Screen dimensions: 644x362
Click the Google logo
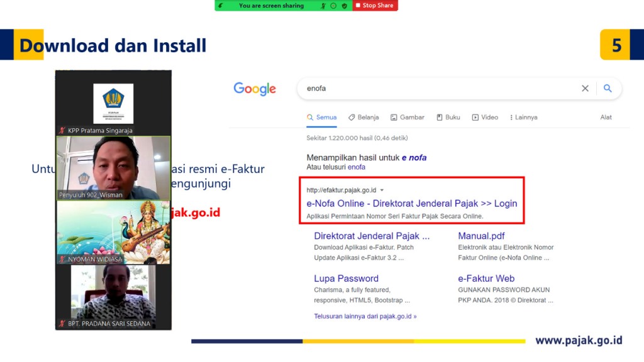pos(255,89)
